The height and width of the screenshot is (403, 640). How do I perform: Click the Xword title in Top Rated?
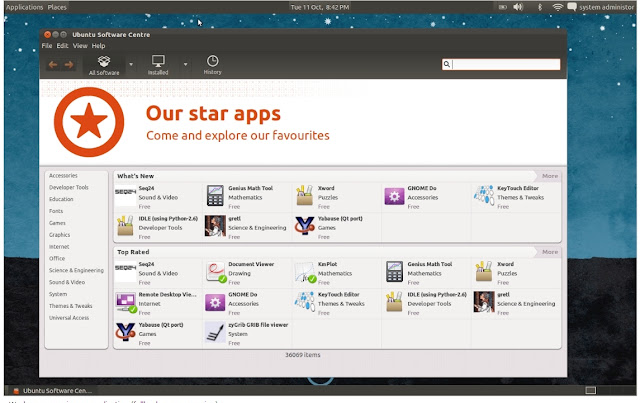click(505, 264)
